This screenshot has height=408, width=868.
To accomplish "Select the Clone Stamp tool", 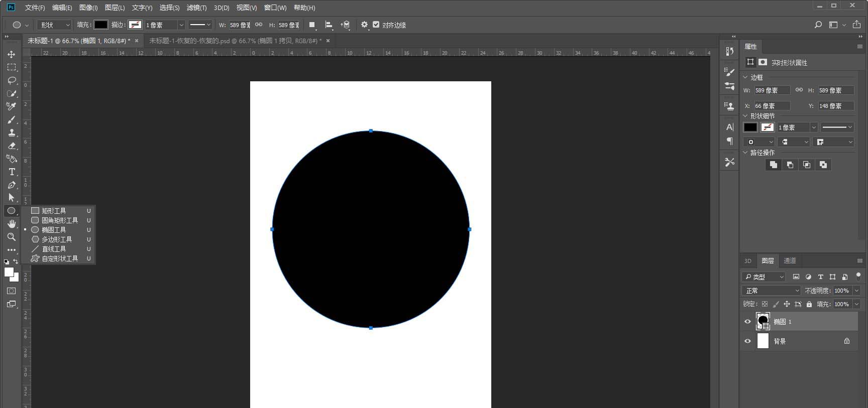I will [x=11, y=132].
